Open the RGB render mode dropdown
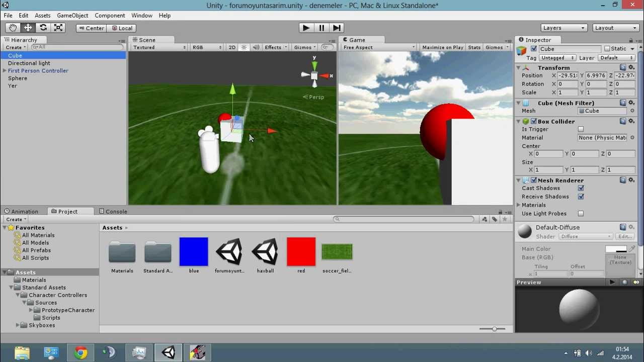 (x=207, y=47)
